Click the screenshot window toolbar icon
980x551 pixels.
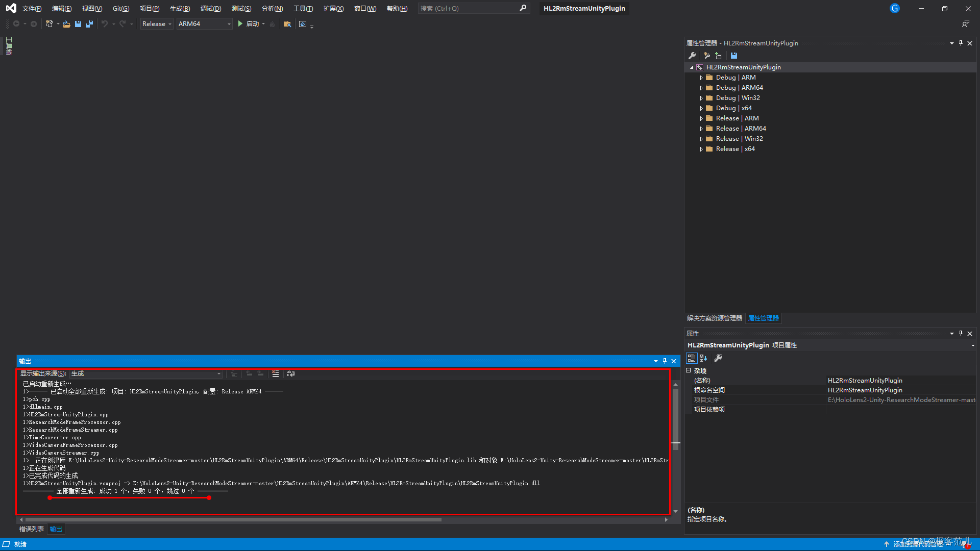point(303,24)
